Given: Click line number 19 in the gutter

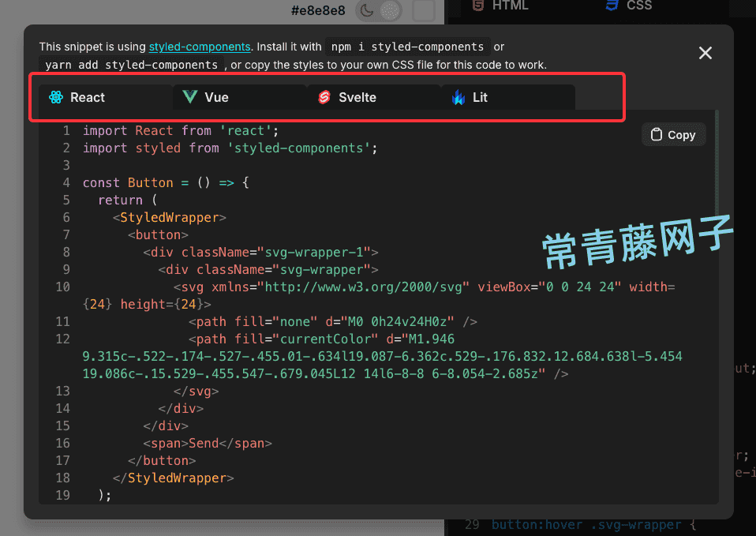Looking at the screenshot, I should (62, 496).
